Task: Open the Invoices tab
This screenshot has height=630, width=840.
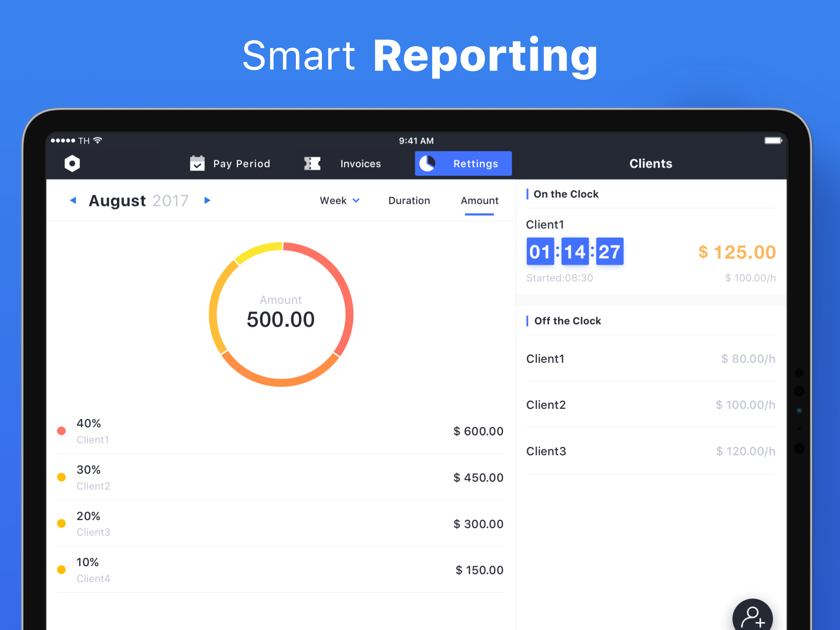Action: [343, 164]
